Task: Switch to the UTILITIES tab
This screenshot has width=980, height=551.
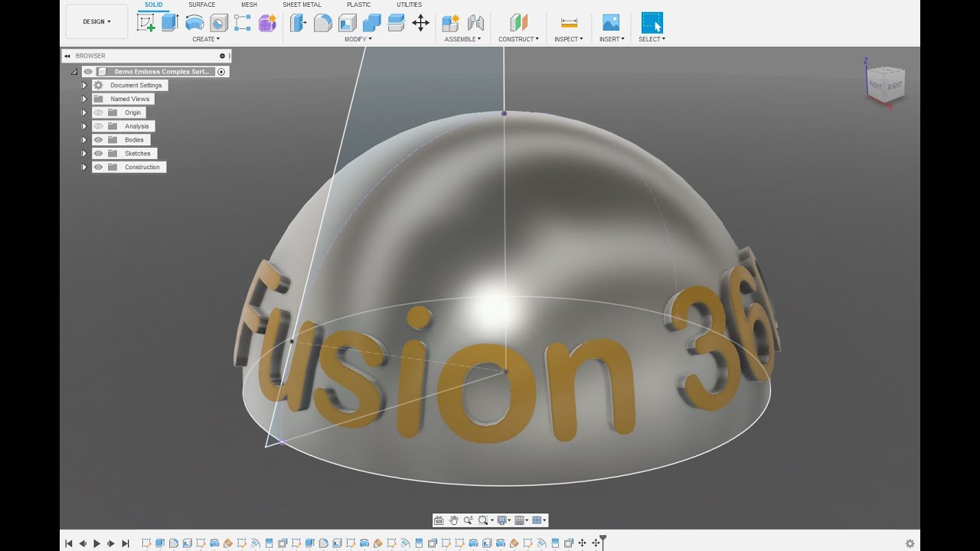Action: (x=409, y=5)
